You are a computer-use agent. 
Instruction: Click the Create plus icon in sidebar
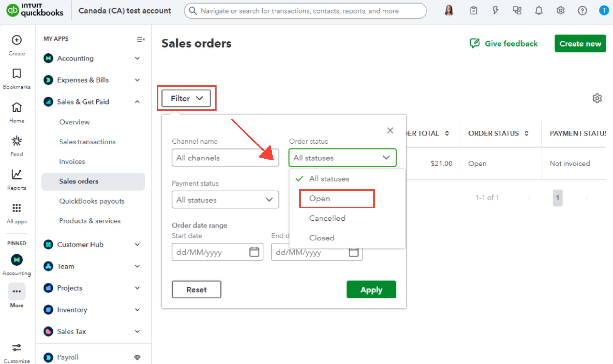click(16, 40)
